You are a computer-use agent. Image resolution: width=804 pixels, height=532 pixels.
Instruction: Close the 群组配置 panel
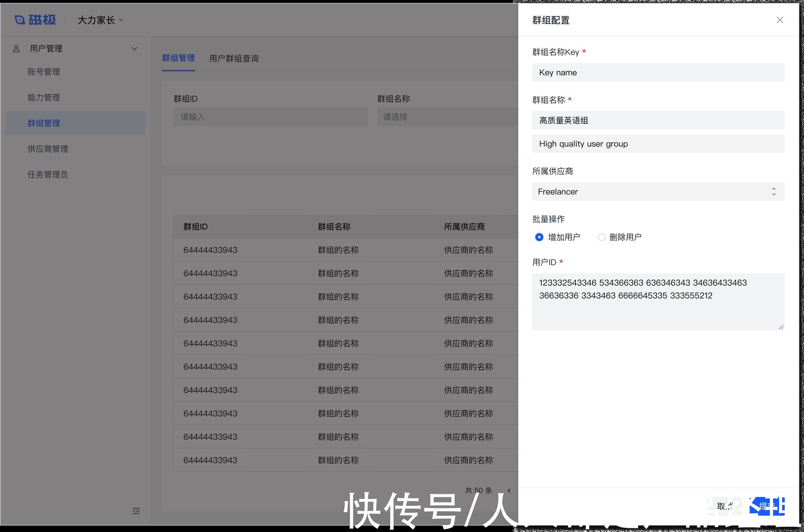click(779, 20)
